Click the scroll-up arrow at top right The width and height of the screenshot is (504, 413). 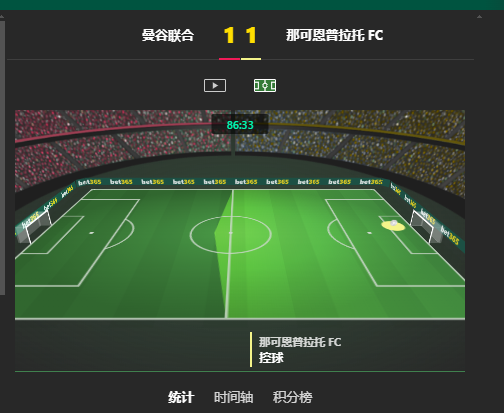tap(479, 16)
